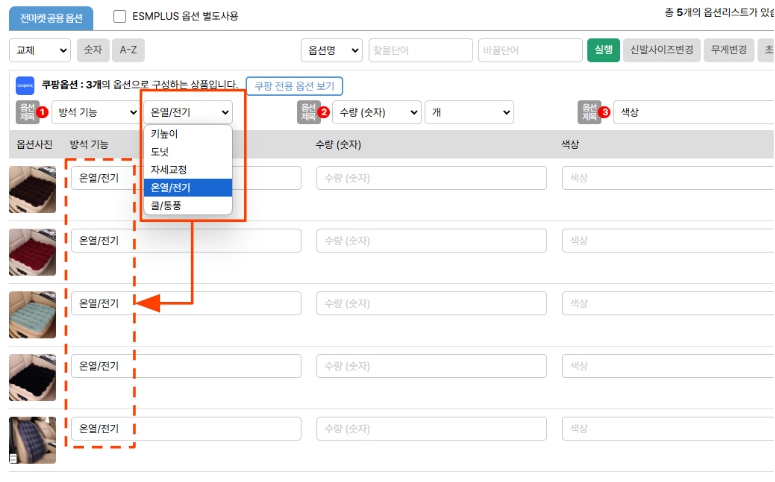Click the Coupang logo icon

click(x=25, y=86)
